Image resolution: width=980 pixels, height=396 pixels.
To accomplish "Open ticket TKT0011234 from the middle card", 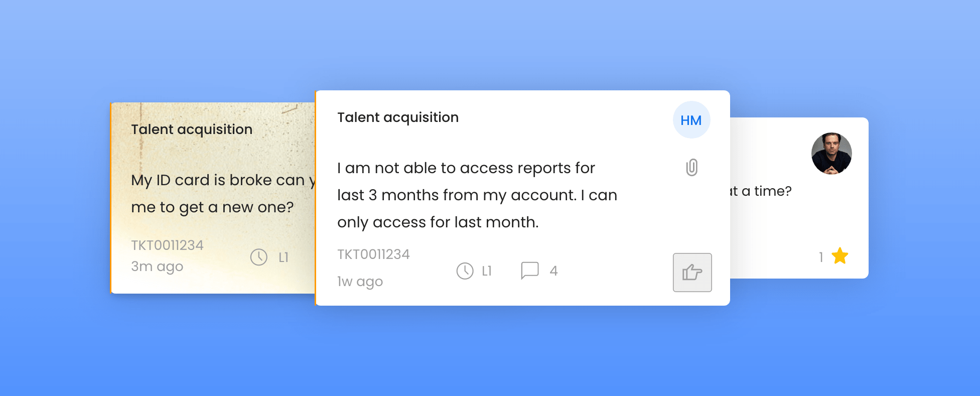I will point(373,254).
